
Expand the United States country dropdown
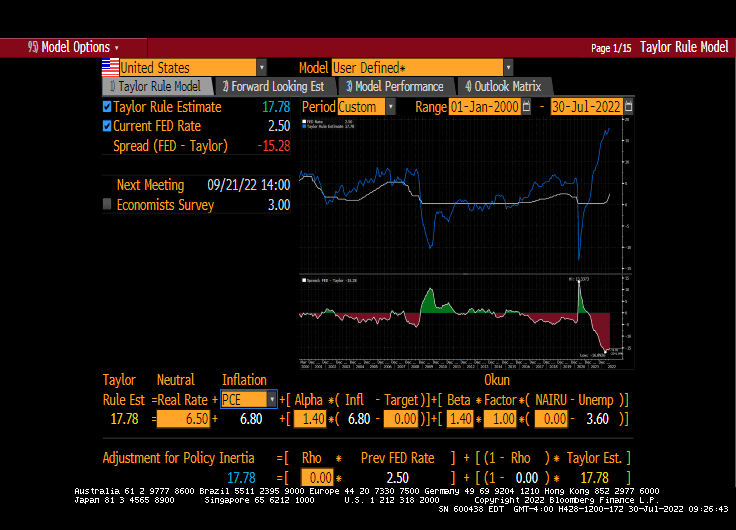tap(261, 68)
